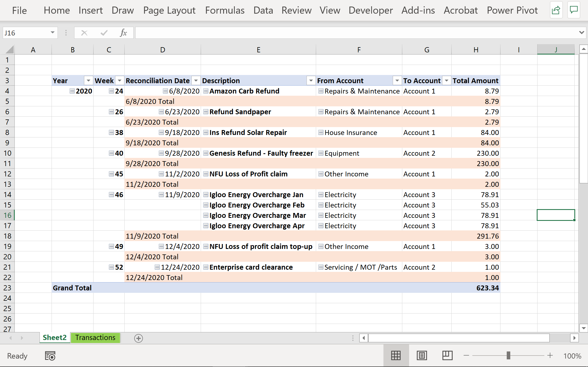Open Reconciliation Date filter dropdown
The height and width of the screenshot is (367, 588).
196,81
